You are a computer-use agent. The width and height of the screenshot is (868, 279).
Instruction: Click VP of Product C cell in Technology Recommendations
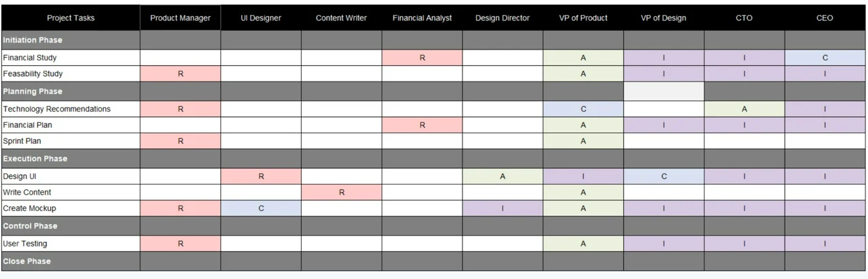pyautogui.click(x=583, y=109)
